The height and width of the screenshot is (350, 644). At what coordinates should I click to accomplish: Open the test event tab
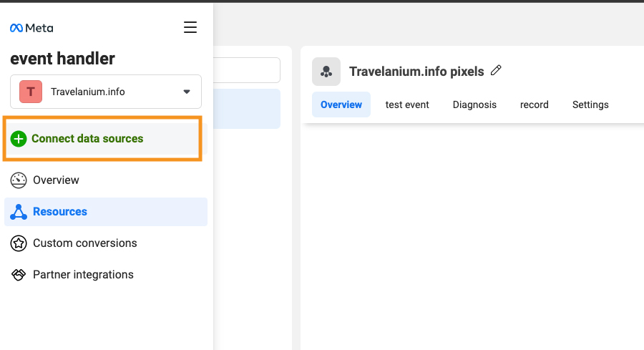coord(407,104)
